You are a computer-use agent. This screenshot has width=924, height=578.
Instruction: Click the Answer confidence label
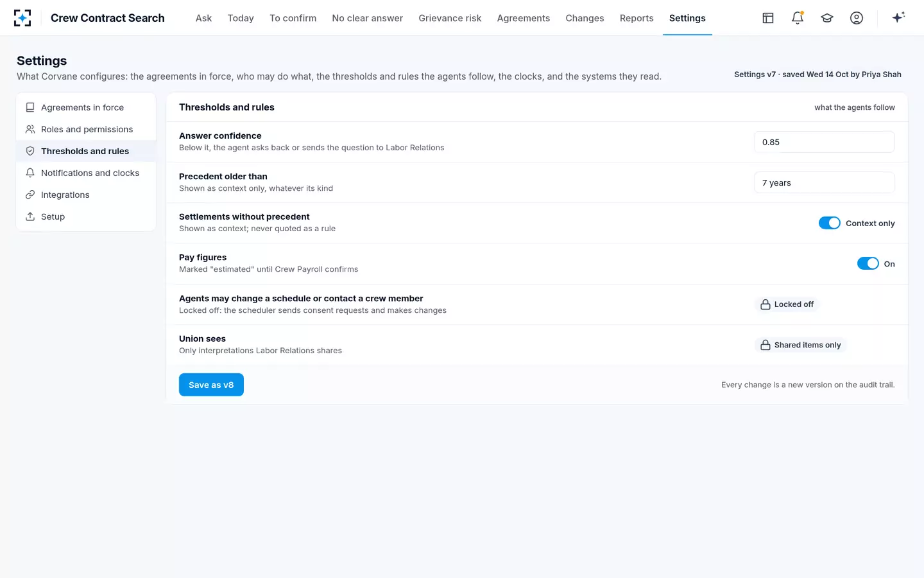220,136
